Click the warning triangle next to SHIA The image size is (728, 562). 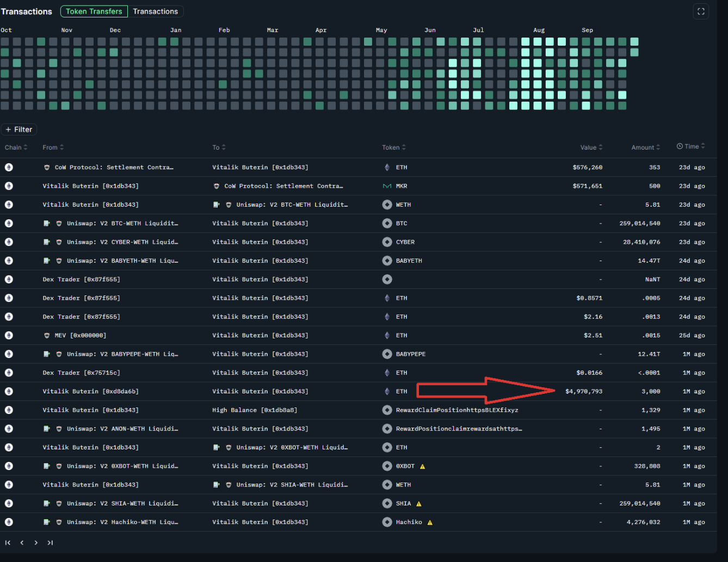[x=418, y=503]
